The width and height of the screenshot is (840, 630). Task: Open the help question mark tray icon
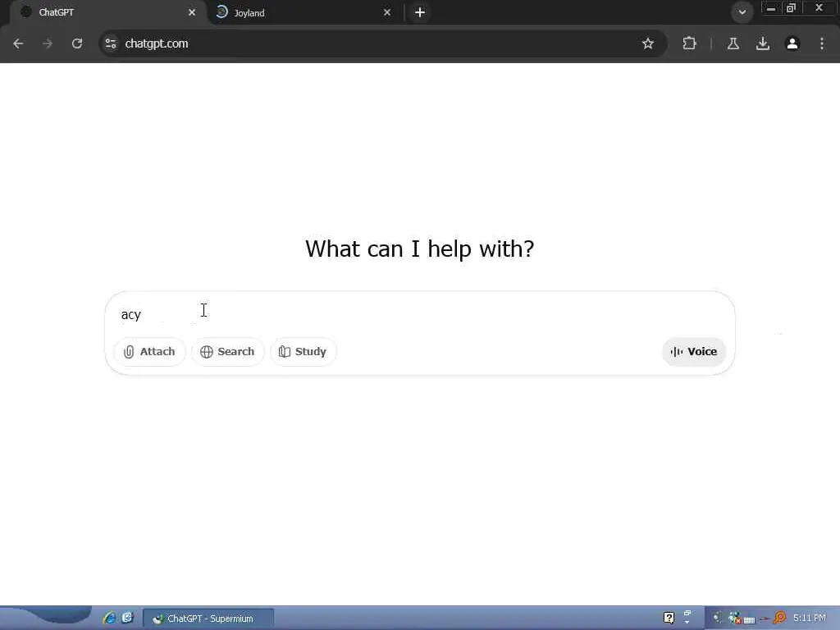click(669, 618)
